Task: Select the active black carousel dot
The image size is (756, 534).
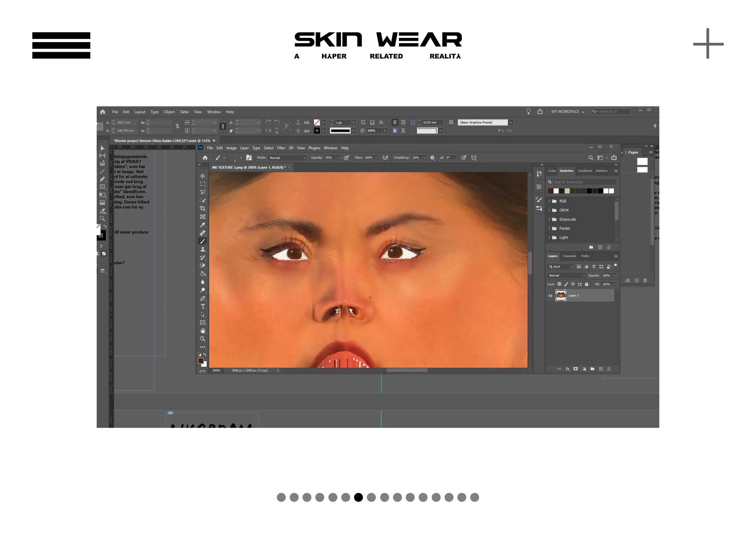Action: [x=358, y=497]
